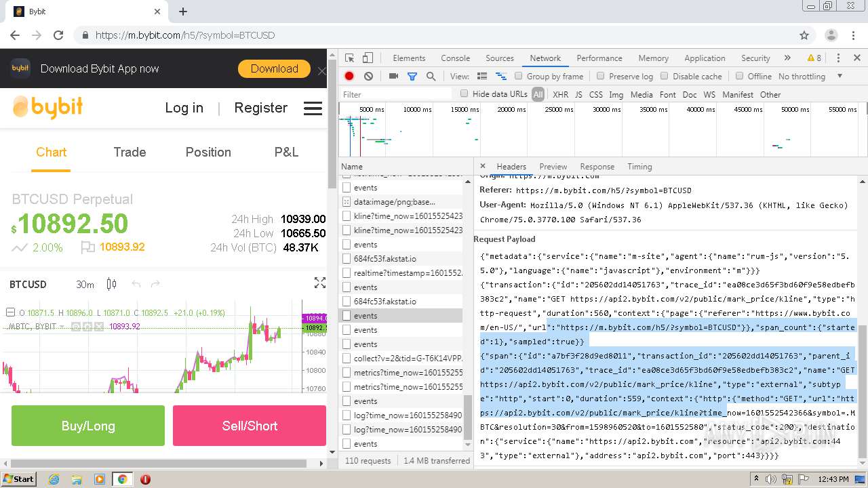Click the yellow Download button
868x488 pixels.
pyautogui.click(x=274, y=68)
